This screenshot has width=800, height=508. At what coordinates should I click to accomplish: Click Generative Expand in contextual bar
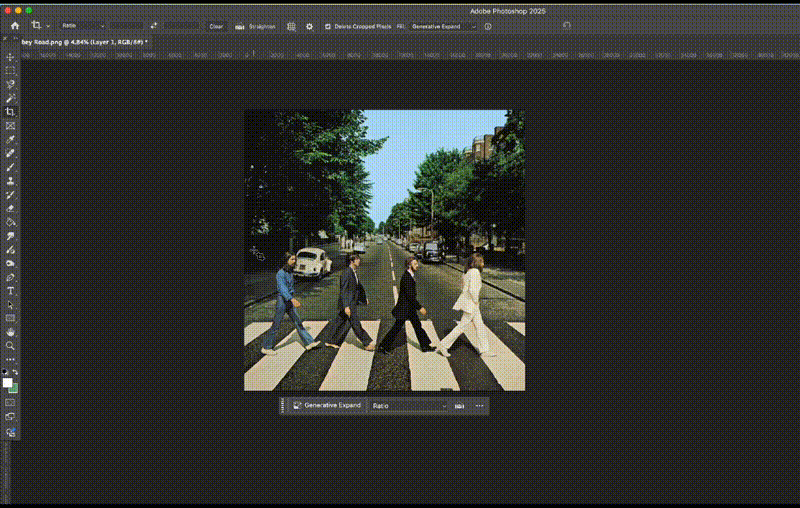[x=326, y=405]
